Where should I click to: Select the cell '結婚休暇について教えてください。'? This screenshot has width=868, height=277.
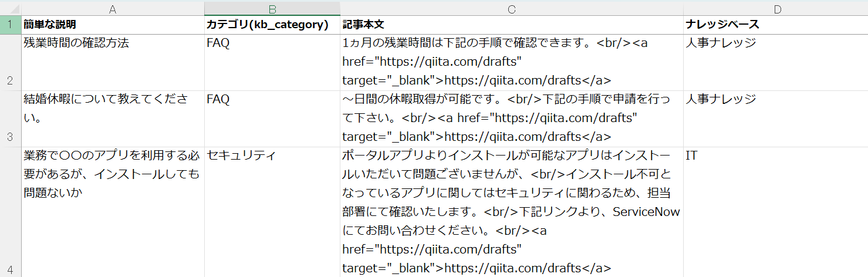113,119
